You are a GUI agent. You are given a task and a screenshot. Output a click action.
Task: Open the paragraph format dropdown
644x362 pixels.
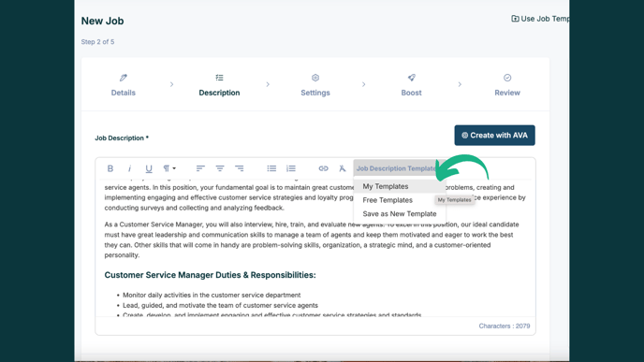pyautogui.click(x=168, y=168)
